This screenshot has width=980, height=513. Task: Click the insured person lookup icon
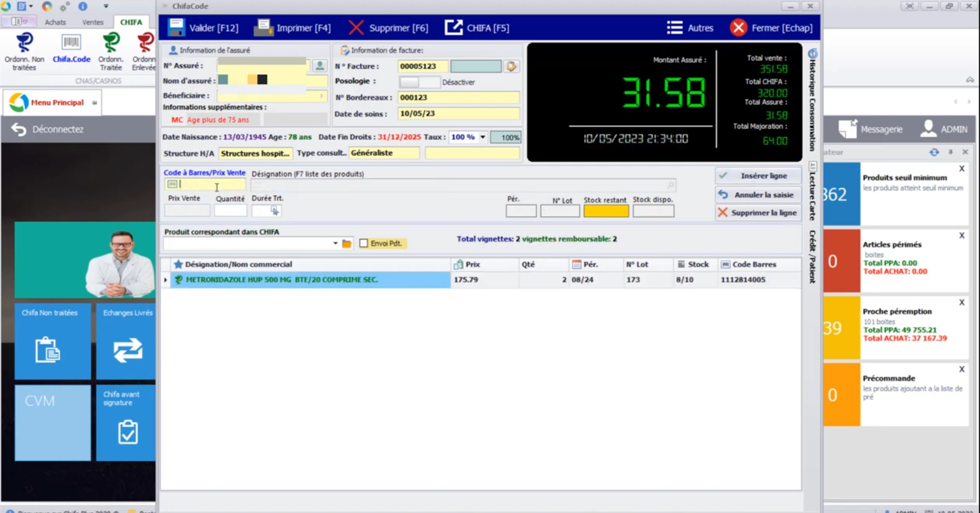point(320,66)
